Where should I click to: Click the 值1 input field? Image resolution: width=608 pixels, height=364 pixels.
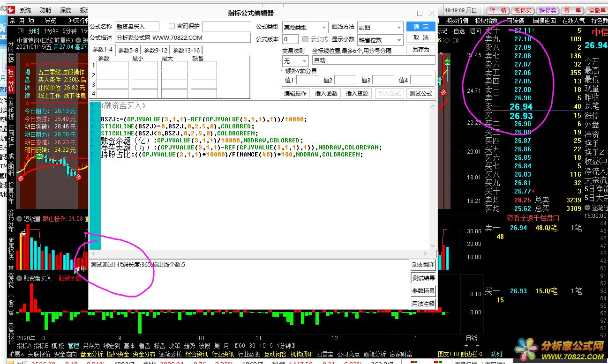coord(308,80)
